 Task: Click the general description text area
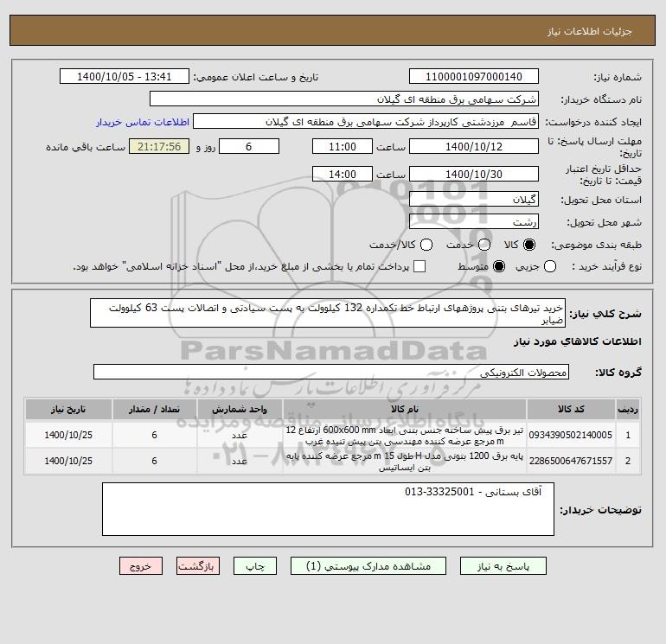click(328, 313)
